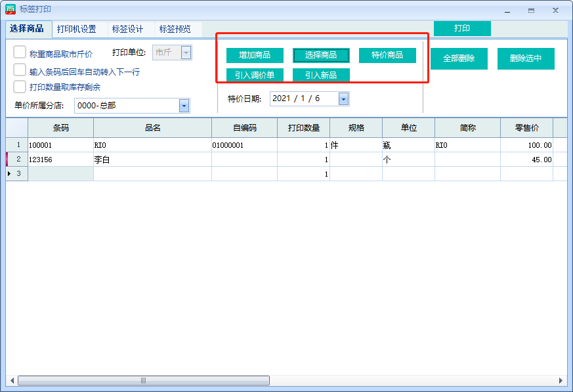Click the 规格 column header
This screenshot has height=392, width=573.
click(x=356, y=128)
